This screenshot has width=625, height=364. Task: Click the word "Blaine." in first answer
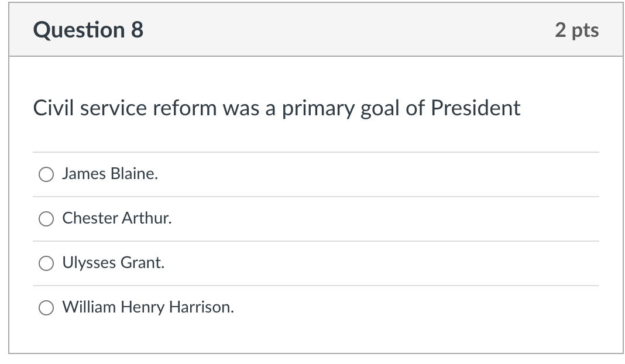[x=134, y=174]
